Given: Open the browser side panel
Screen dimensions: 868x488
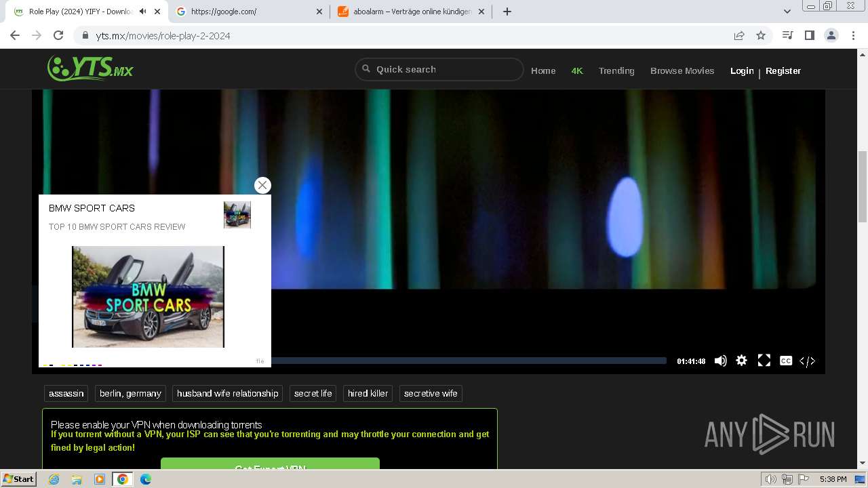Looking at the screenshot, I should (809, 35).
